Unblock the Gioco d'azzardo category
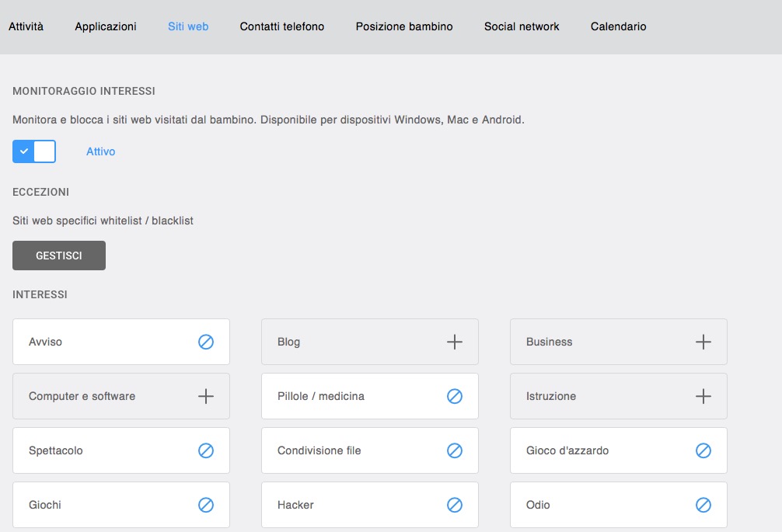This screenshot has width=782, height=532. tap(703, 450)
